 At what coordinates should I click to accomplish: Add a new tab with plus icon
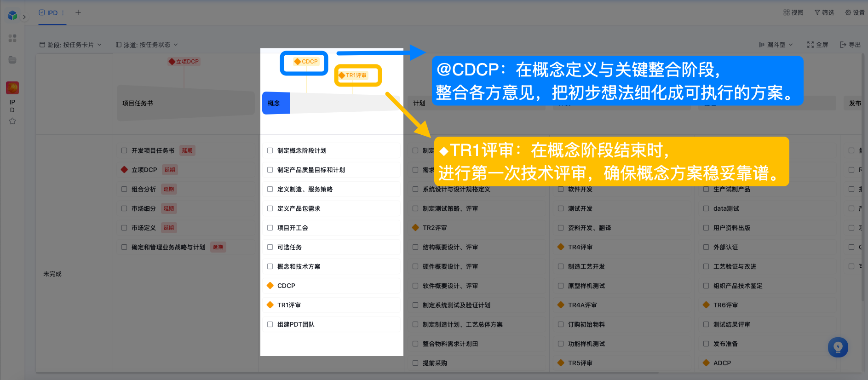point(78,12)
